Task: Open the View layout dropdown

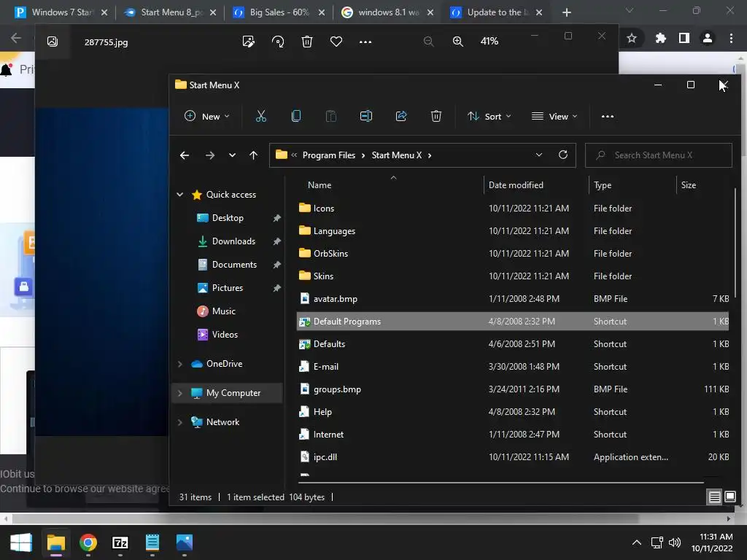Action: pos(554,116)
